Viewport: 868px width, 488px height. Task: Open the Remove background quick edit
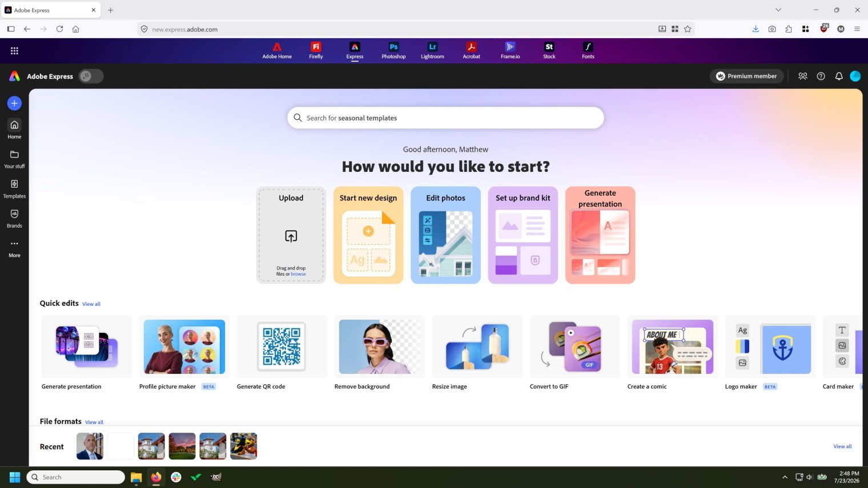tap(380, 346)
